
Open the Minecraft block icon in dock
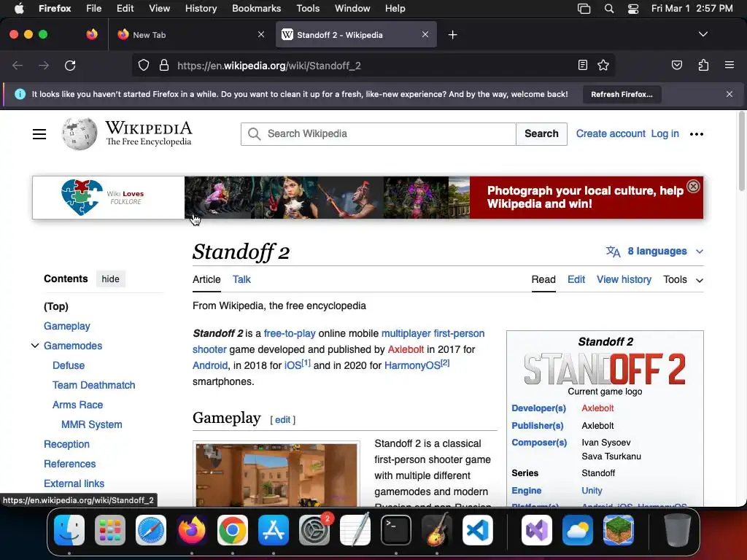pyautogui.click(x=619, y=530)
